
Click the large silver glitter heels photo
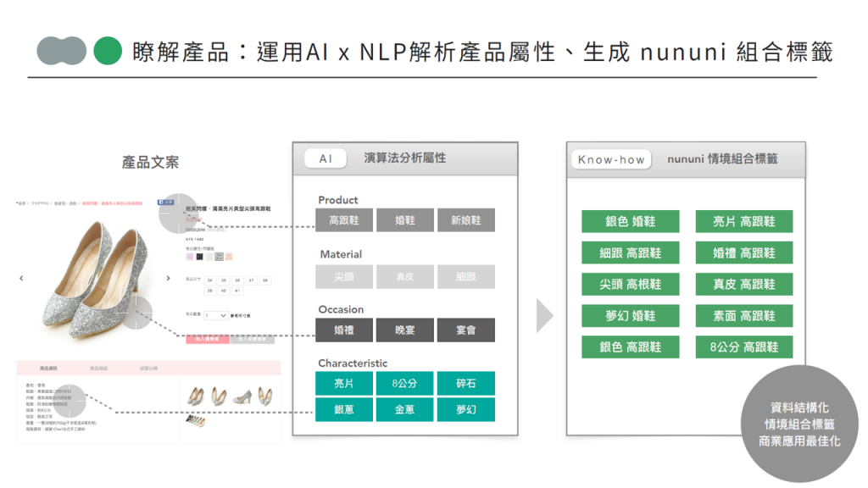point(95,278)
